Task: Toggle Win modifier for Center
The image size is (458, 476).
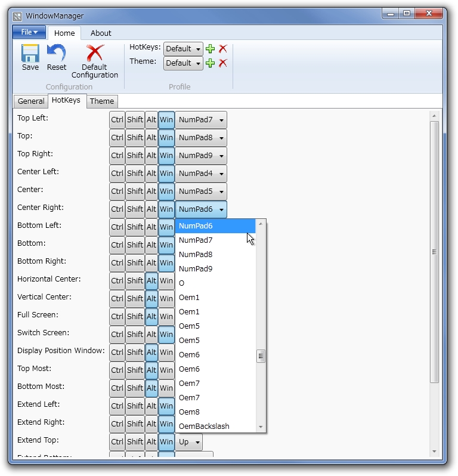Action: click(166, 191)
